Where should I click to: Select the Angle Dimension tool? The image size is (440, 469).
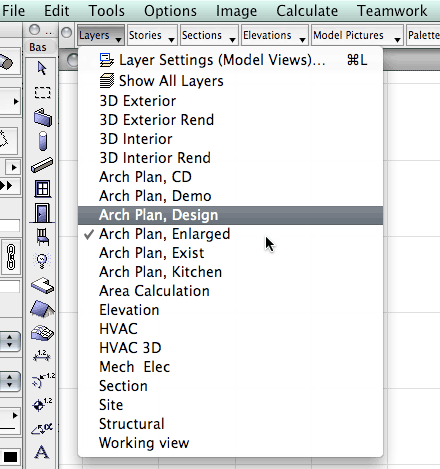(x=42, y=428)
